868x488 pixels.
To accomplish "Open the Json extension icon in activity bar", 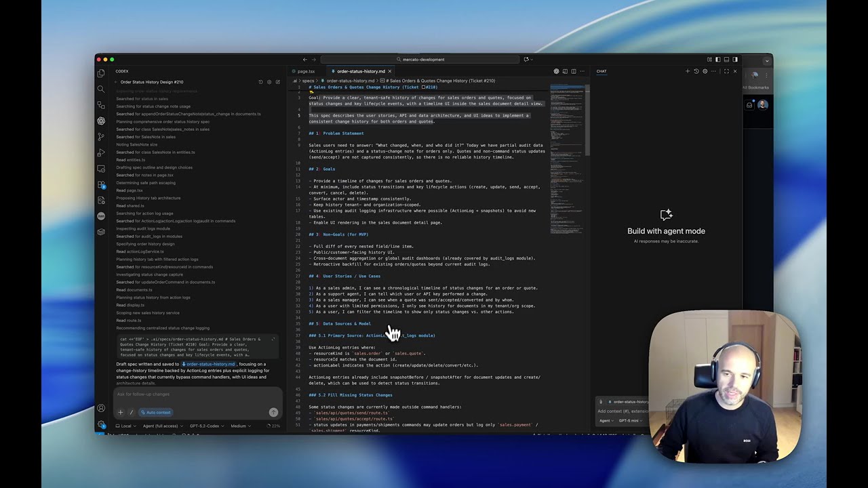I will 101,216.
